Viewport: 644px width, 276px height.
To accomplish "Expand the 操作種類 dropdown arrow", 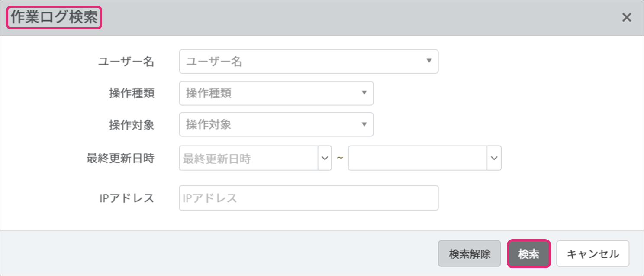I will [x=364, y=93].
